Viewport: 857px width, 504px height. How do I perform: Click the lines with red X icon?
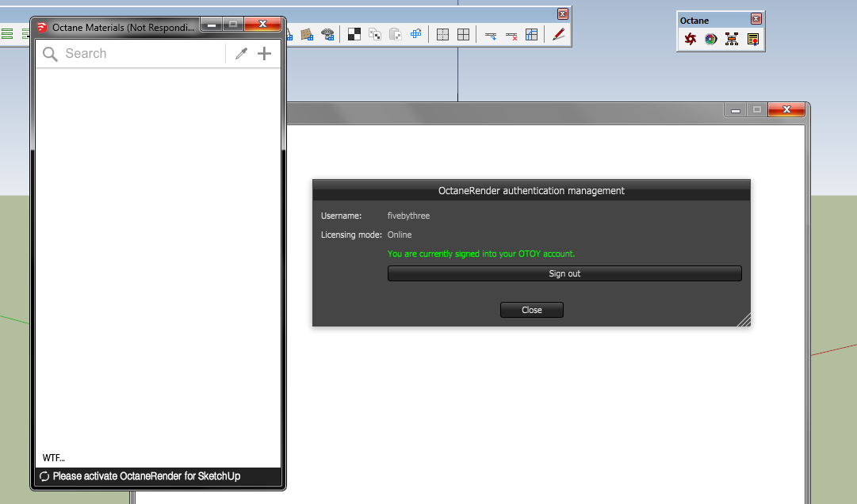[511, 36]
